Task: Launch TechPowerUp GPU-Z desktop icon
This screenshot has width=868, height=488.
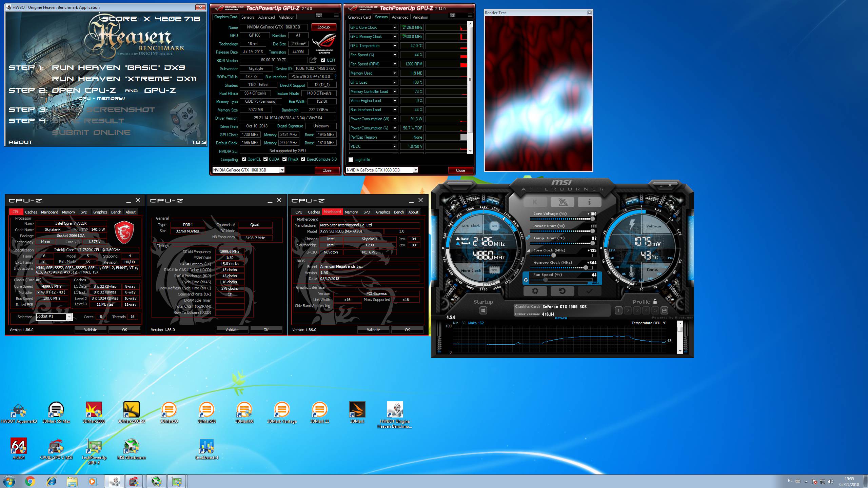Action: 94,451
